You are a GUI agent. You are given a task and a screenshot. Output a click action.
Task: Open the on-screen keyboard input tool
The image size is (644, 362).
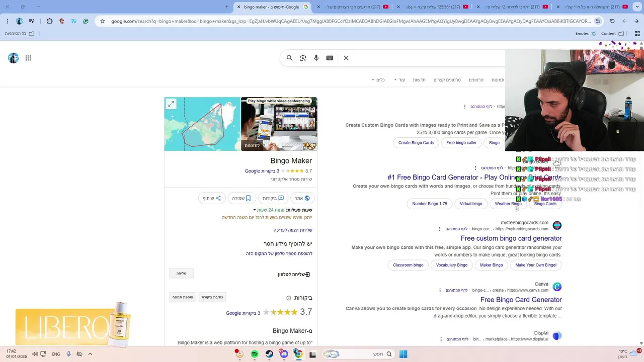[330, 58]
